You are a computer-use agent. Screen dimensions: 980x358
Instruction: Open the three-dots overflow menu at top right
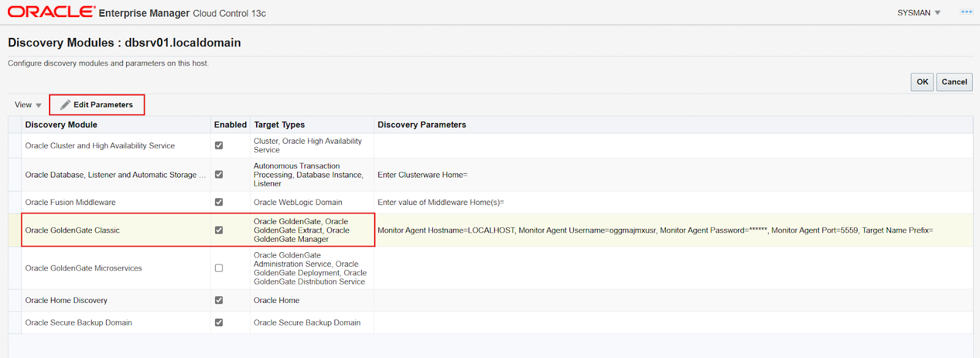(967, 12)
